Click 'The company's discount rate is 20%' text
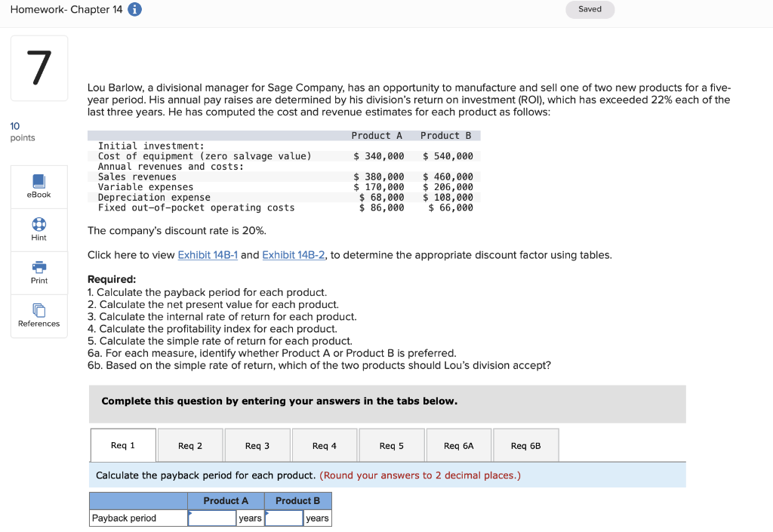 tap(177, 231)
